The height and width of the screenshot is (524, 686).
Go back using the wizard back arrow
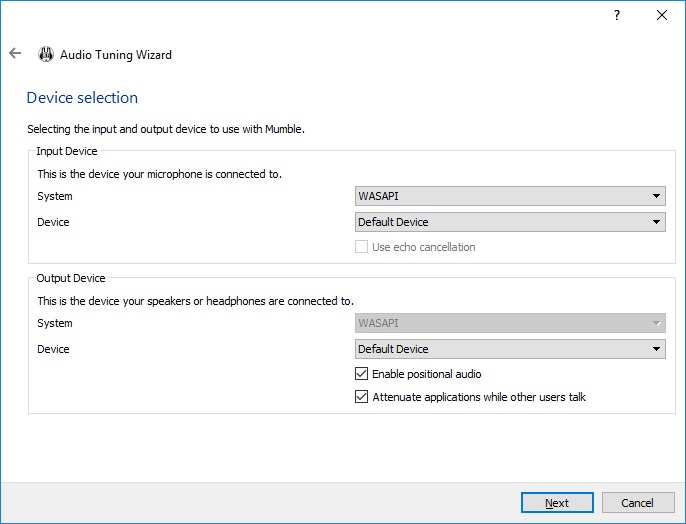15,53
